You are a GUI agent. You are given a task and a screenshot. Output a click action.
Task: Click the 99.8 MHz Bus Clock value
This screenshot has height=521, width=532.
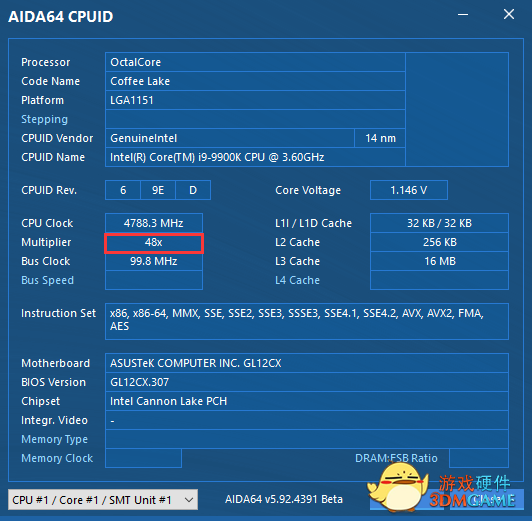point(154,261)
